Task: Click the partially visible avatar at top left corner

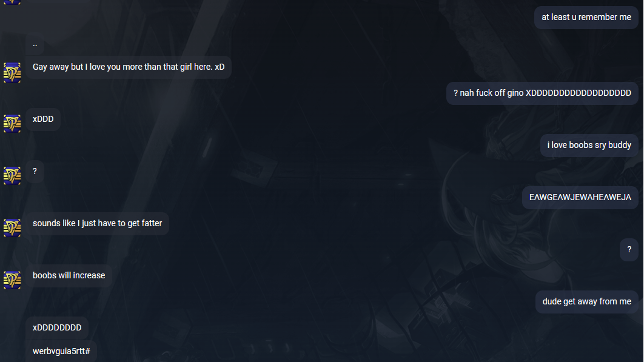Action: (12, 2)
